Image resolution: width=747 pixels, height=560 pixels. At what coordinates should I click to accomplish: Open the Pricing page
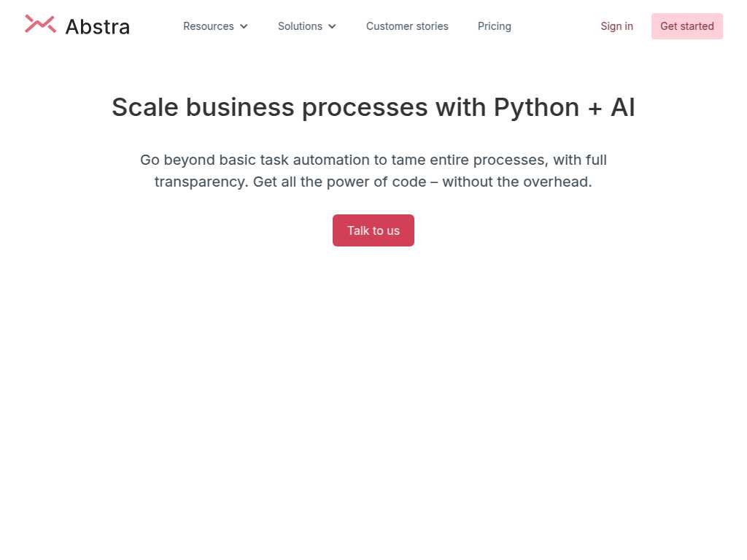click(x=495, y=26)
